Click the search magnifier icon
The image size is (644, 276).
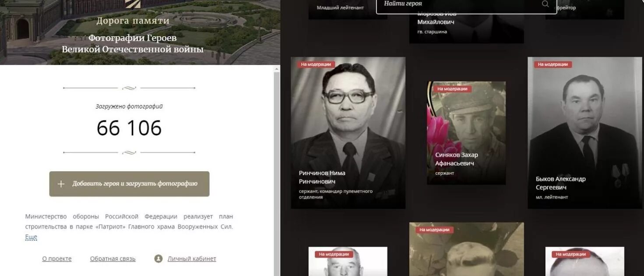pyautogui.click(x=545, y=4)
